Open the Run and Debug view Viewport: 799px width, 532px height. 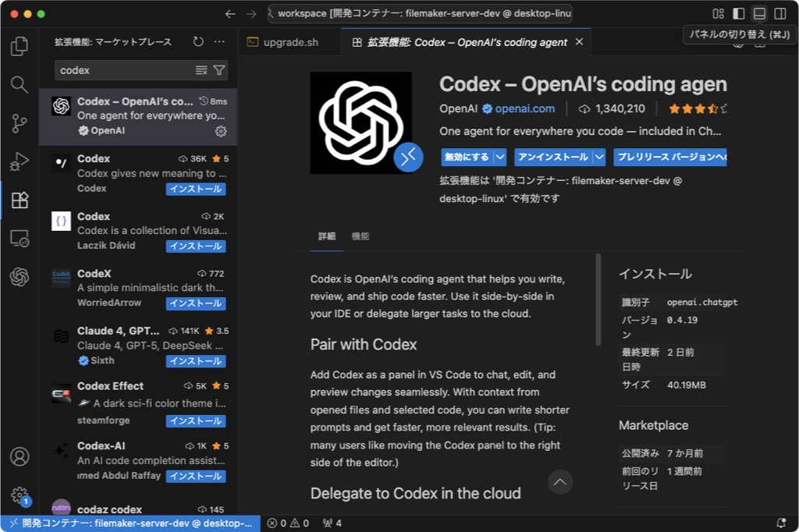tap(20, 162)
